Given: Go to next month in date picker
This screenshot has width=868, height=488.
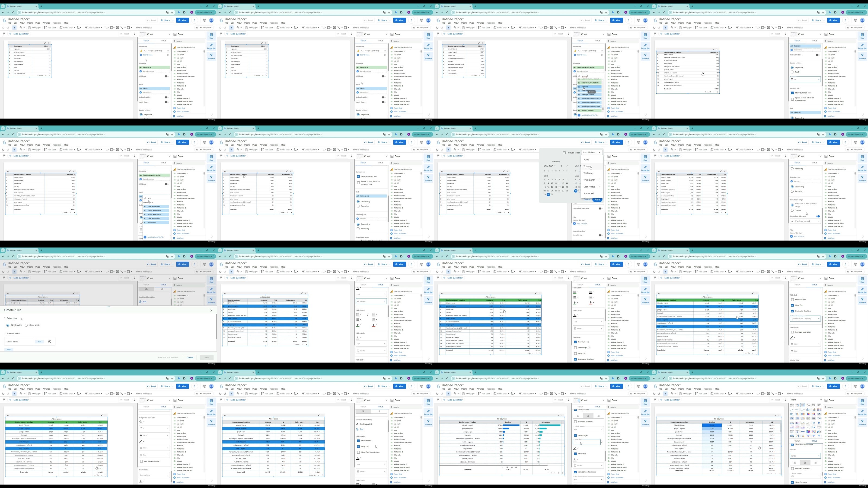Looking at the screenshot, I should [x=567, y=166].
